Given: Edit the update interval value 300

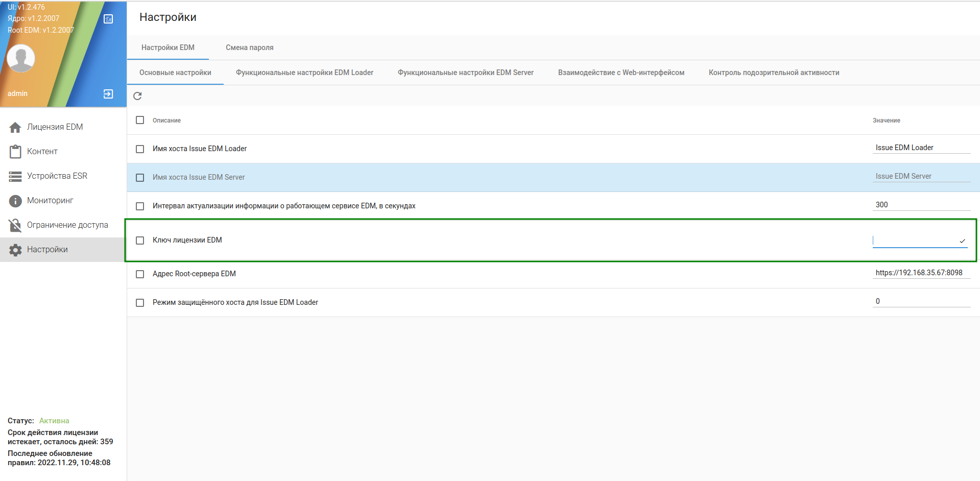Looking at the screenshot, I should point(922,205).
